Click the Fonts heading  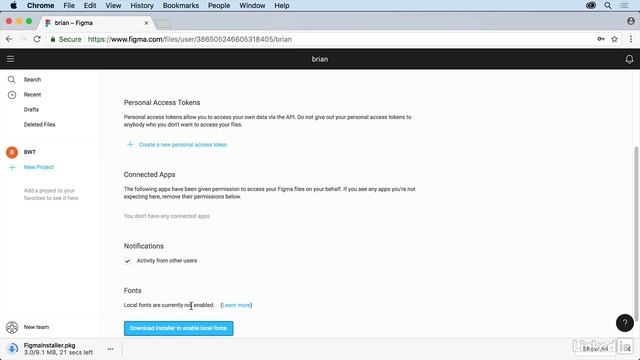click(133, 291)
